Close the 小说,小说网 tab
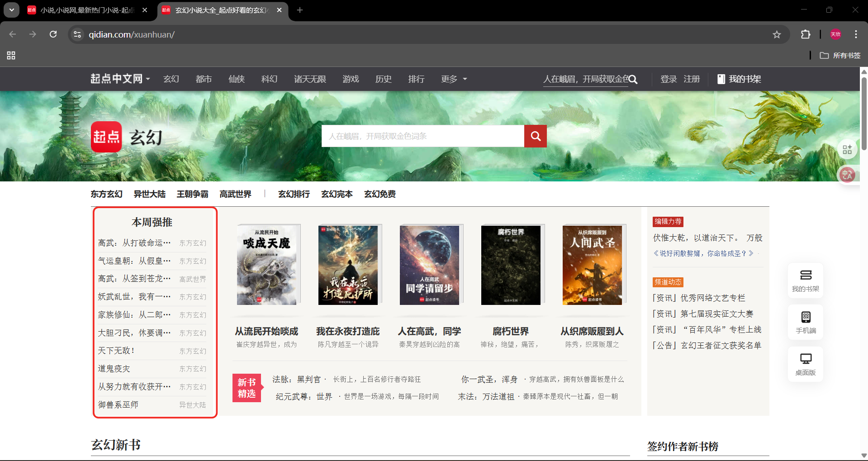The height and width of the screenshot is (461, 868). pyautogui.click(x=145, y=10)
